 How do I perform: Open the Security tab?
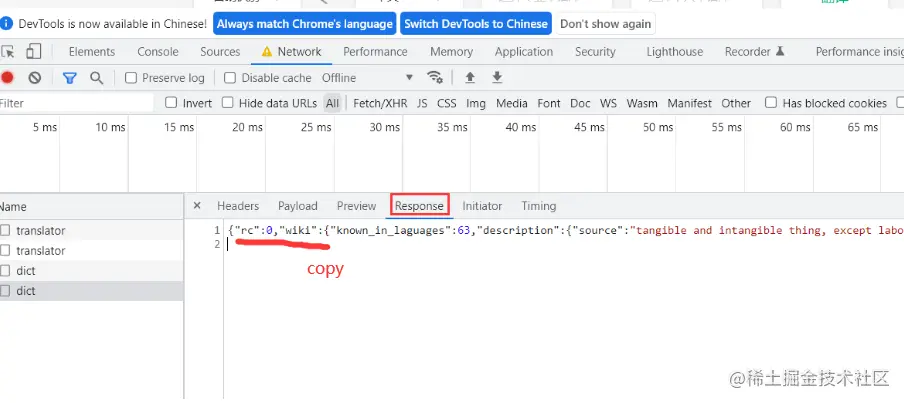click(595, 52)
